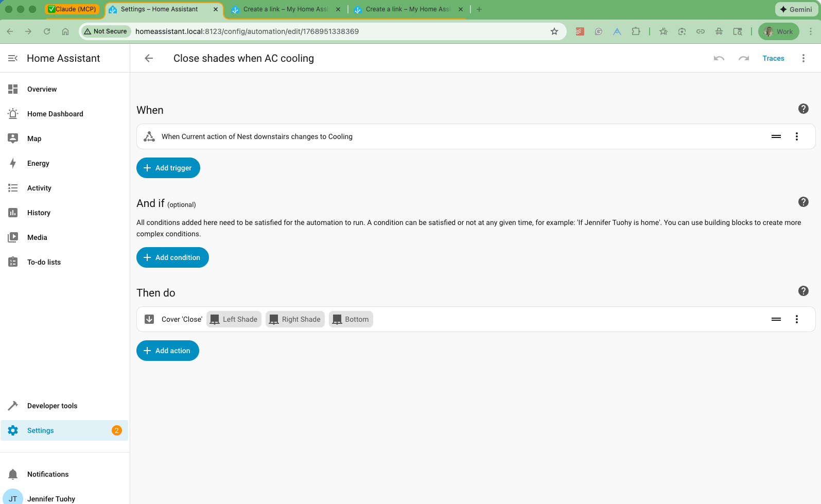Open help for the And if section
The width and height of the screenshot is (821, 504).
tap(803, 202)
